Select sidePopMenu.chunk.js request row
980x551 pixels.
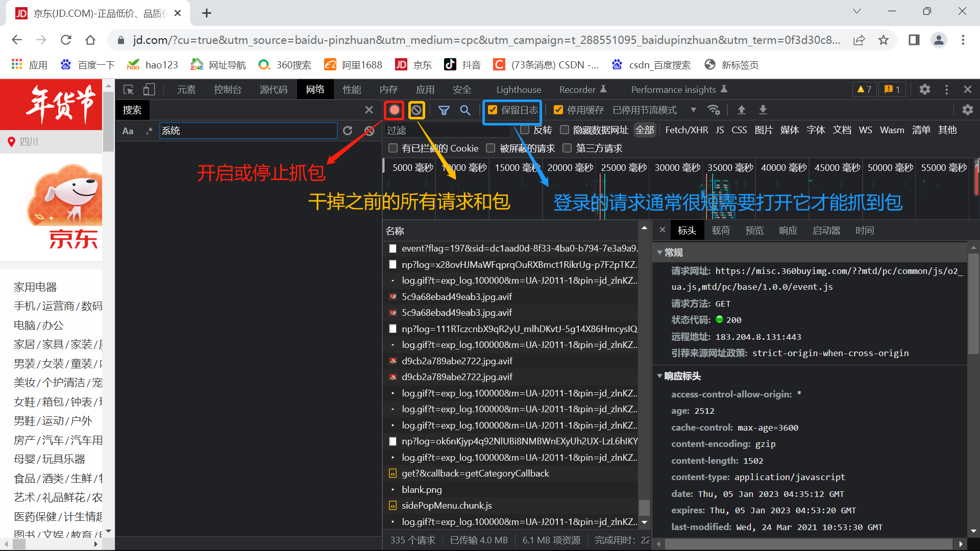pos(510,506)
